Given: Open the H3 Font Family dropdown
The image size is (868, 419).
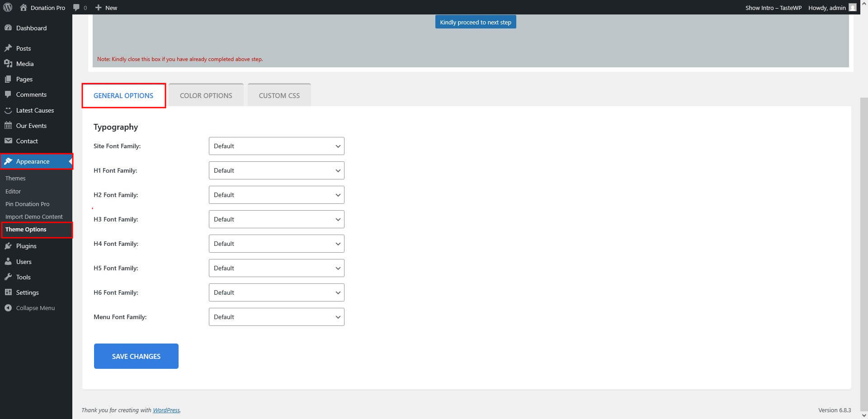Looking at the screenshot, I should (276, 219).
